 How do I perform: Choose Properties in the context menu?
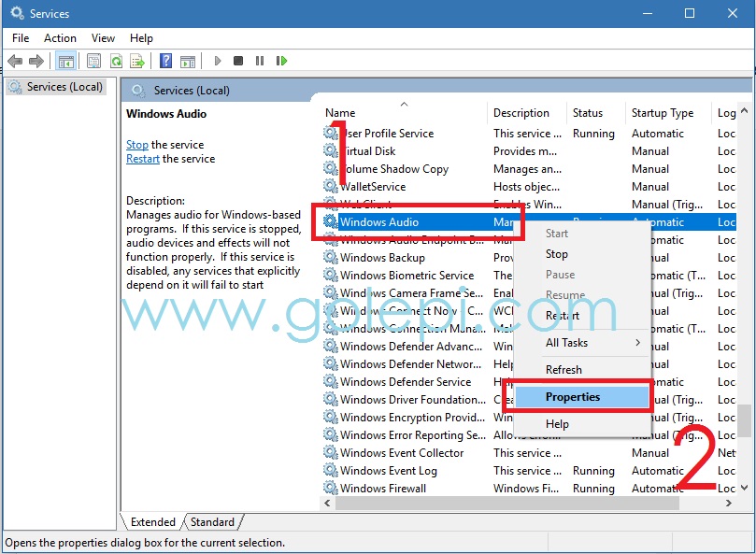pos(582,397)
